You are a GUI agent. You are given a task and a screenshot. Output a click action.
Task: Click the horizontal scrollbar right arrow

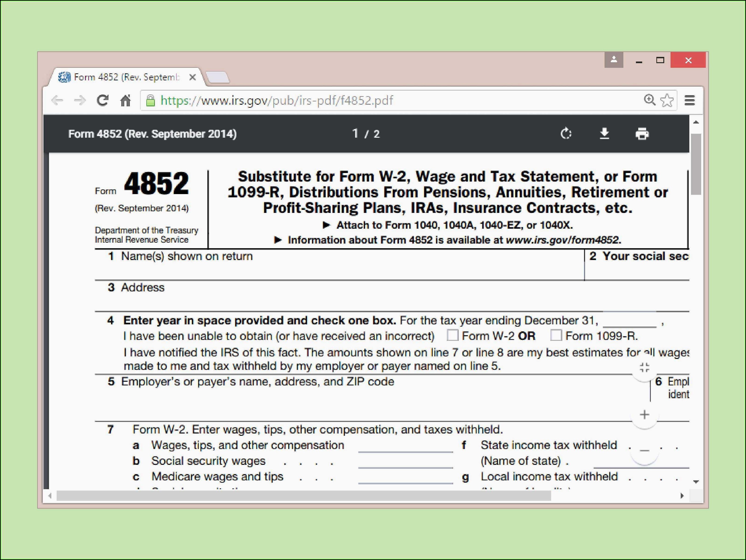[x=682, y=496]
